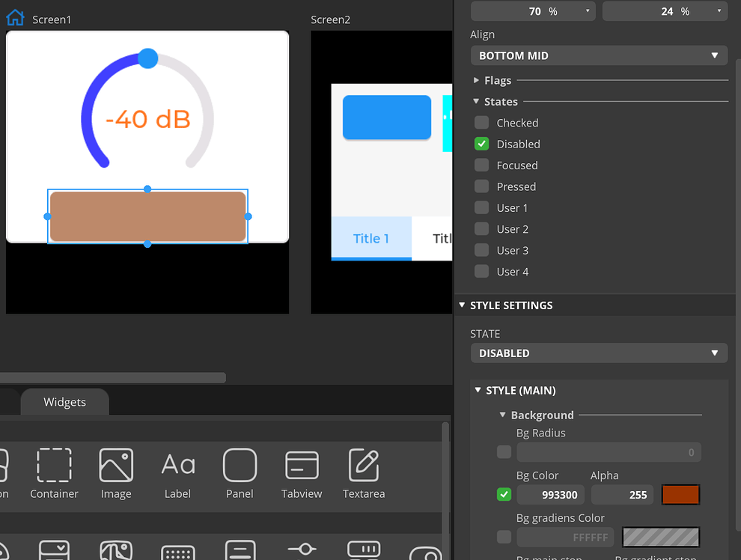
Task: Open the Bg Color swatch picker
Action: (x=680, y=494)
